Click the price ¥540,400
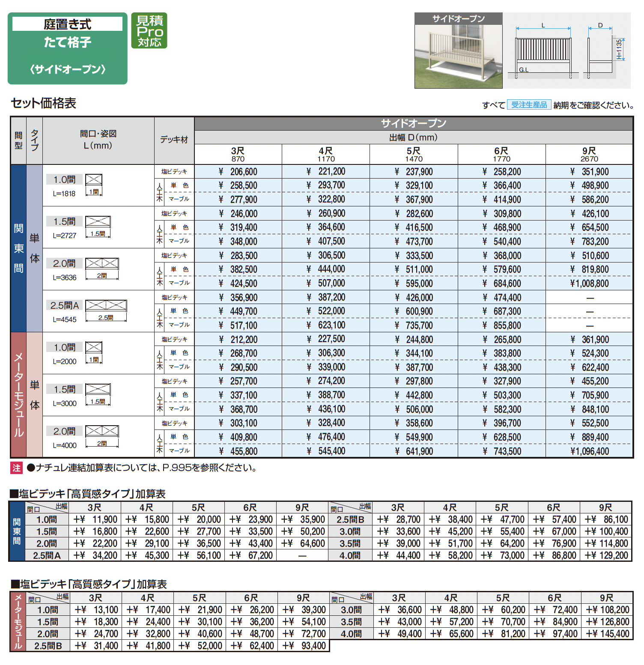Viewport: 644px width, 665px height. (x=501, y=242)
